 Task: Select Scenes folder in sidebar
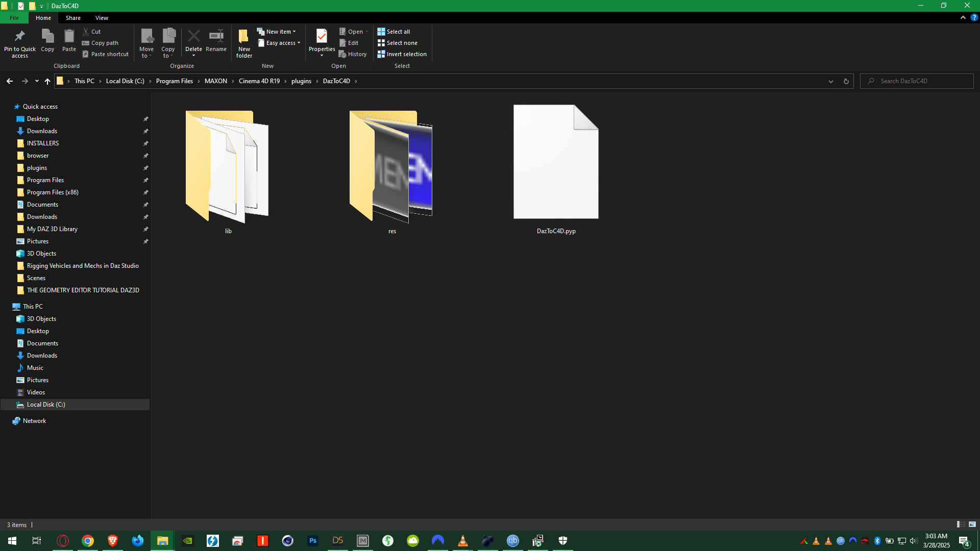pyautogui.click(x=36, y=278)
